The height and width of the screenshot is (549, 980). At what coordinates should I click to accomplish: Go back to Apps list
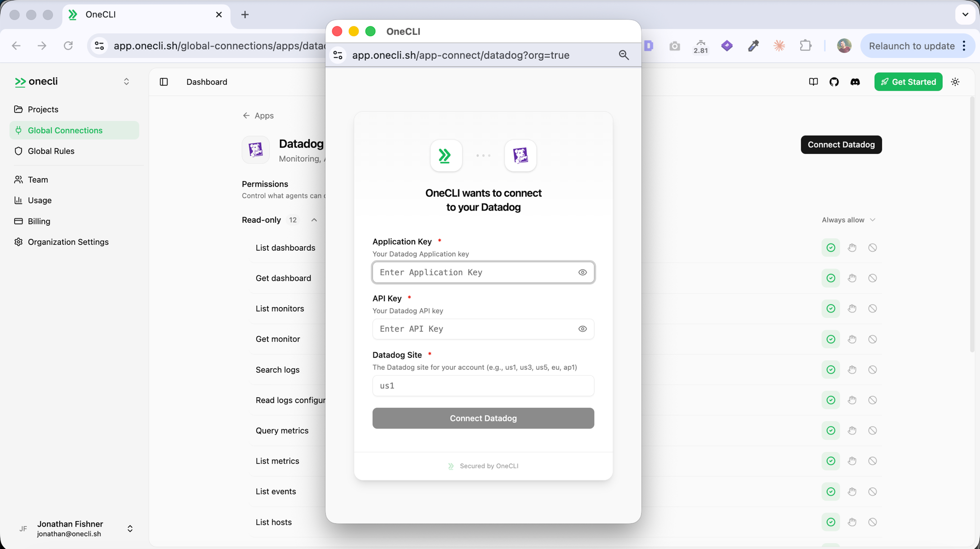pyautogui.click(x=258, y=116)
